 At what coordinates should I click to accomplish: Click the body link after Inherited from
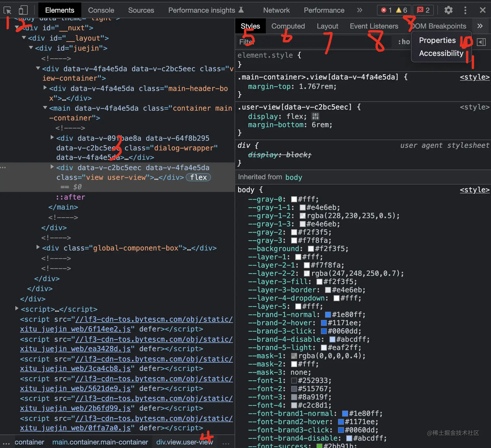coord(294,177)
